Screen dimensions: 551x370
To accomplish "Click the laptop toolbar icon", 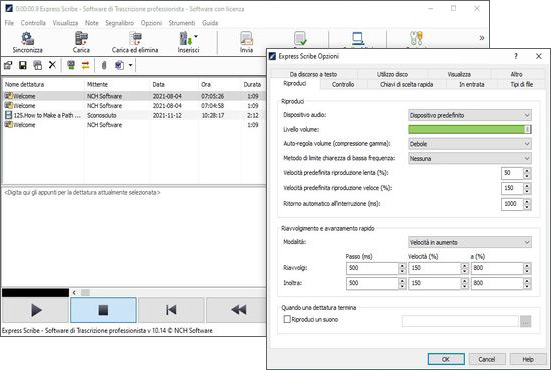I will click(358, 39).
